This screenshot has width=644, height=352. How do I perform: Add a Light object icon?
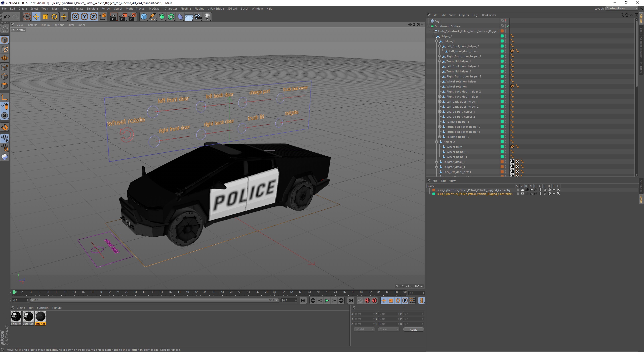(x=207, y=17)
